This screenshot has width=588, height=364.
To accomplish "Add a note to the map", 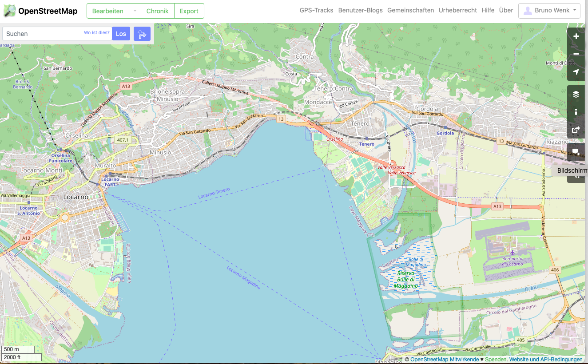I will click(576, 152).
